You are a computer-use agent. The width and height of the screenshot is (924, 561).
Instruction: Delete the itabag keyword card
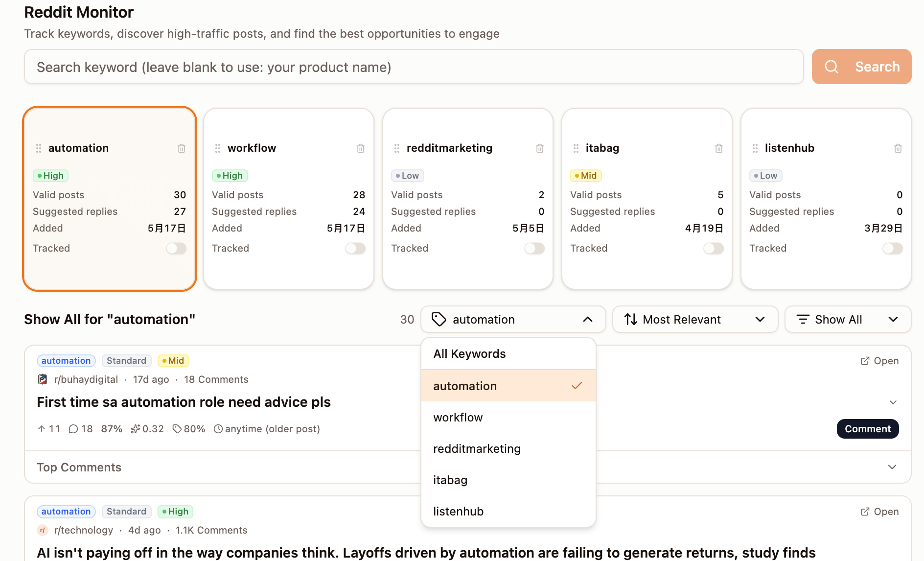719,148
